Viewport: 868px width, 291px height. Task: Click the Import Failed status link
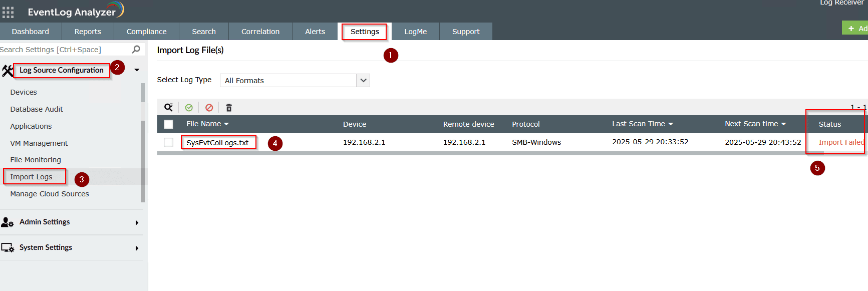tap(841, 142)
